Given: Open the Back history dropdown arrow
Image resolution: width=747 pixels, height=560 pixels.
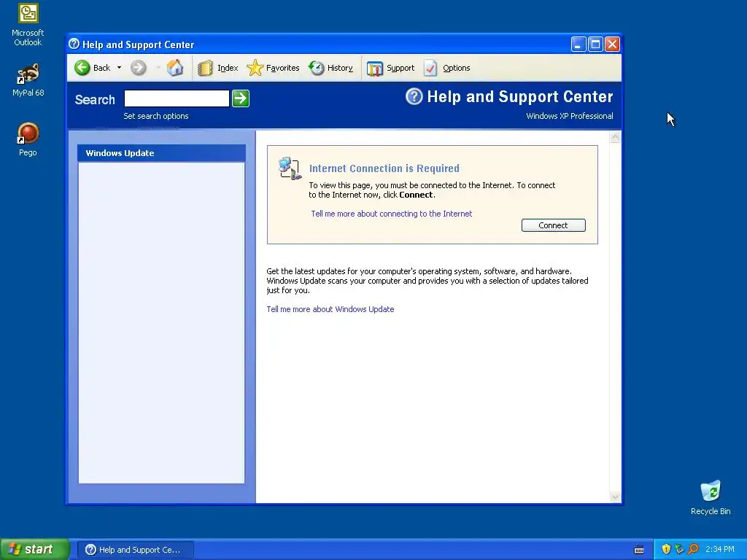Looking at the screenshot, I should click(119, 68).
